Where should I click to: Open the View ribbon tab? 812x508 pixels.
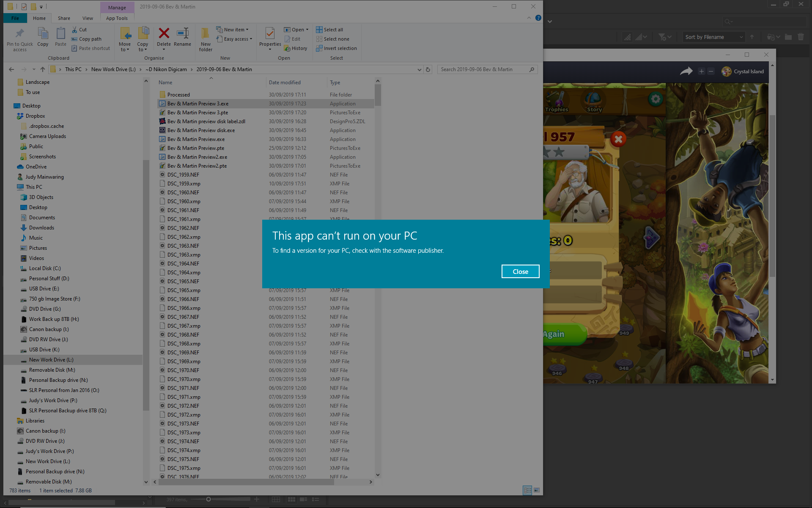point(88,18)
